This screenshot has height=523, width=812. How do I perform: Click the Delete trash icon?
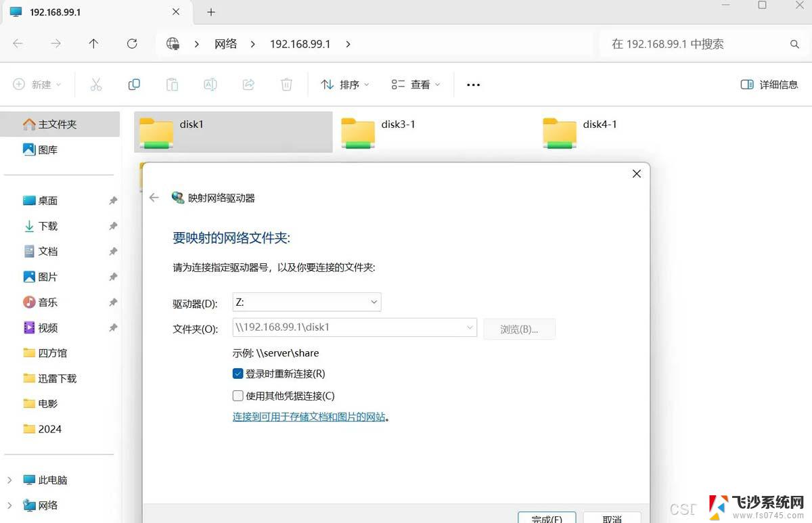click(286, 85)
